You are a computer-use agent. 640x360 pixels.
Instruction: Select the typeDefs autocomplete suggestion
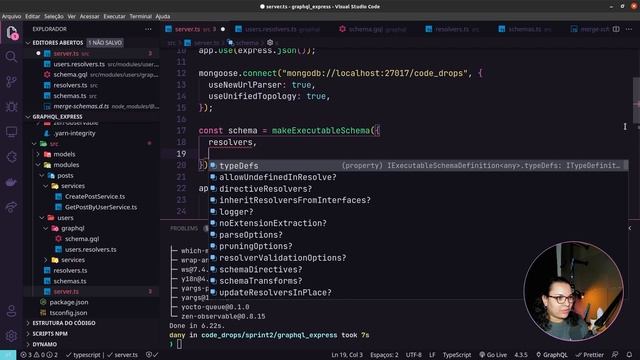(418, 166)
